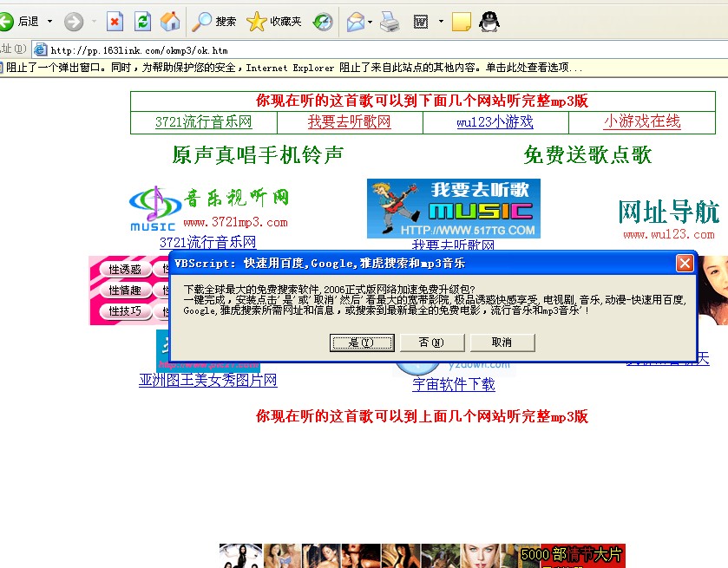Expand the Mail dropdown arrow

coord(370,22)
